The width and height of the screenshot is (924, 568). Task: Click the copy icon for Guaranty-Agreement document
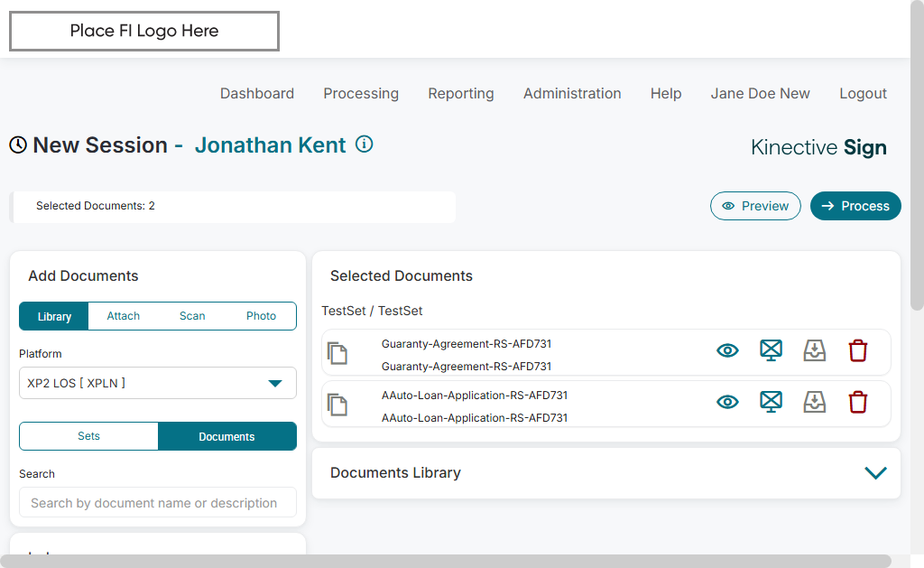coord(337,353)
